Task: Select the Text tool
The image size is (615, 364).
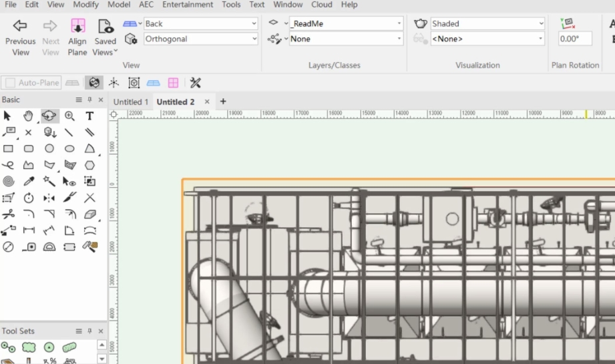Action: click(x=89, y=116)
